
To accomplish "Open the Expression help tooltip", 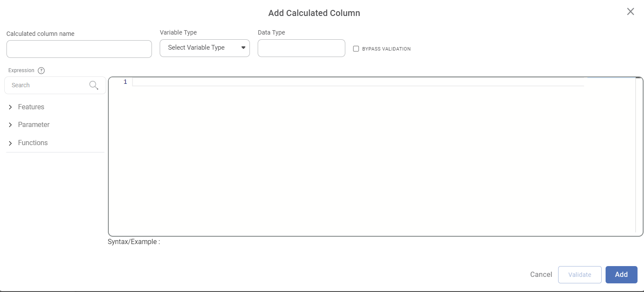I will (41, 70).
